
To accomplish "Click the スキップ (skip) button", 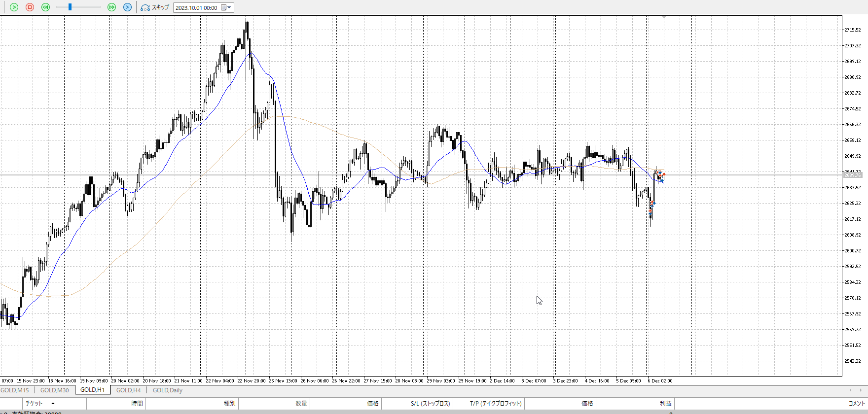I will tap(155, 7).
